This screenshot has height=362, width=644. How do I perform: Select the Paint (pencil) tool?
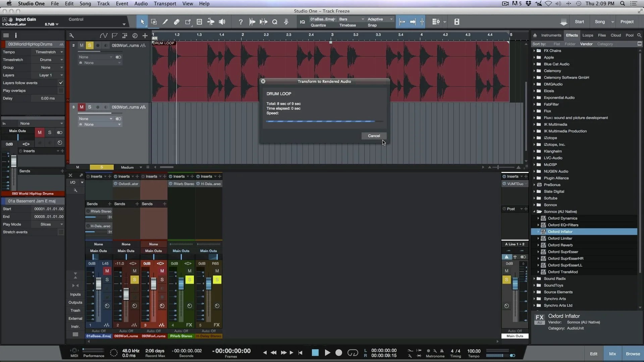pyautogui.click(x=165, y=22)
